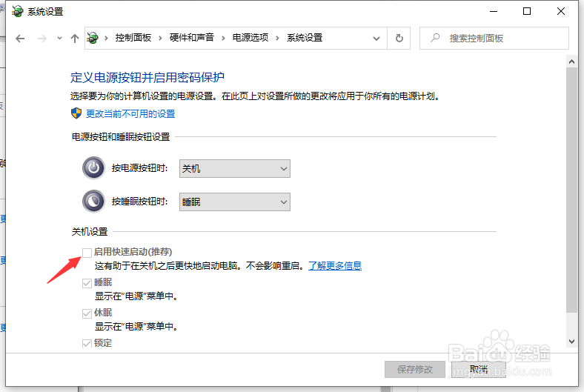Open 按睡眠按钮时 dropdown showing 睡眠
Image resolution: width=584 pixels, height=392 pixels.
pyautogui.click(x=235, y=202)
